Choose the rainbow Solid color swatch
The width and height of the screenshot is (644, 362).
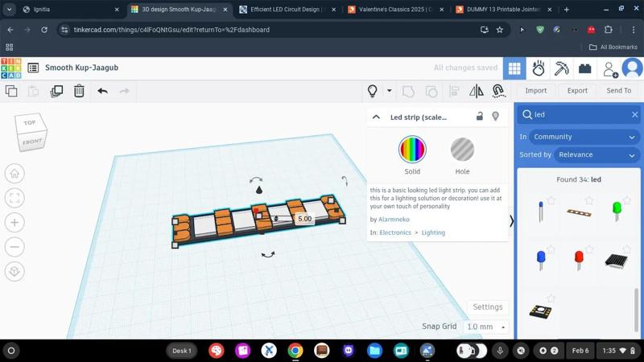412,150
